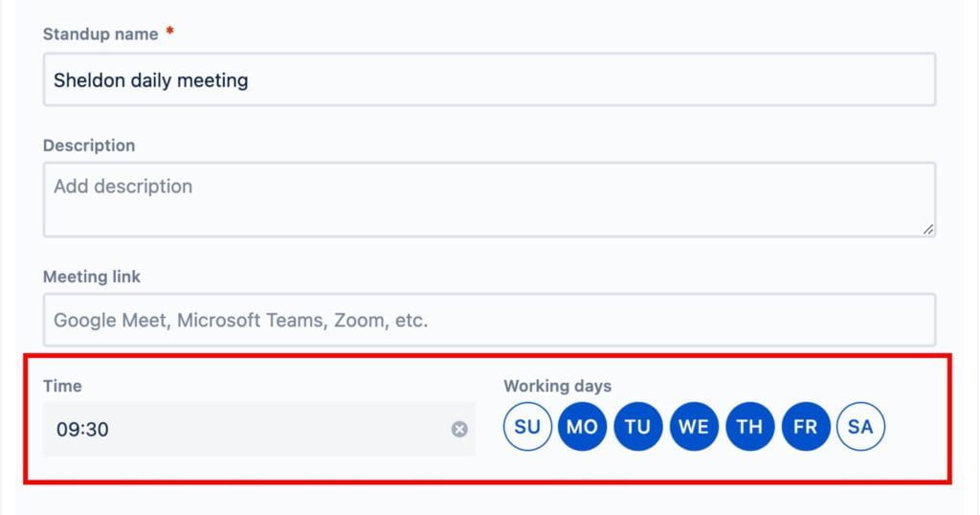
Task: Clear the time with the X icon
Action: [459, 429]
